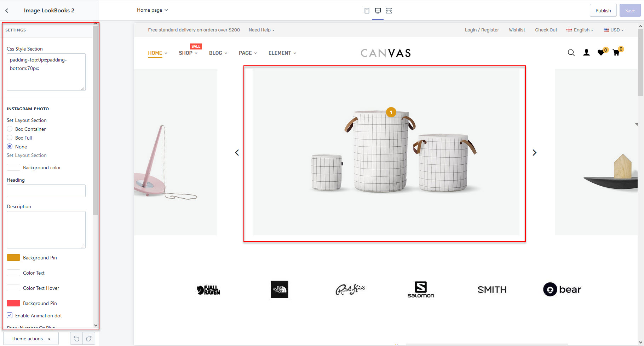The height and width of the screenshot is (346, 644).
Task: Open the wishlist heart icon
Action: tap(601, 53)
